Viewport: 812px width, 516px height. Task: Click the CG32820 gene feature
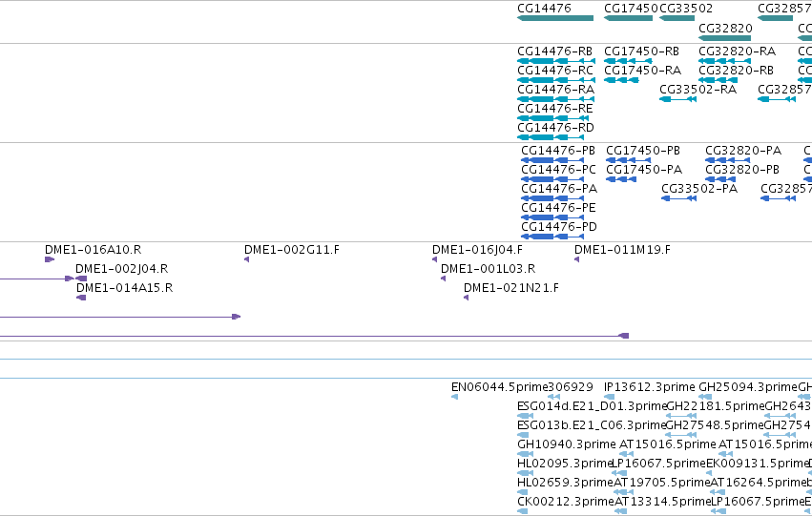pos(724,38)
